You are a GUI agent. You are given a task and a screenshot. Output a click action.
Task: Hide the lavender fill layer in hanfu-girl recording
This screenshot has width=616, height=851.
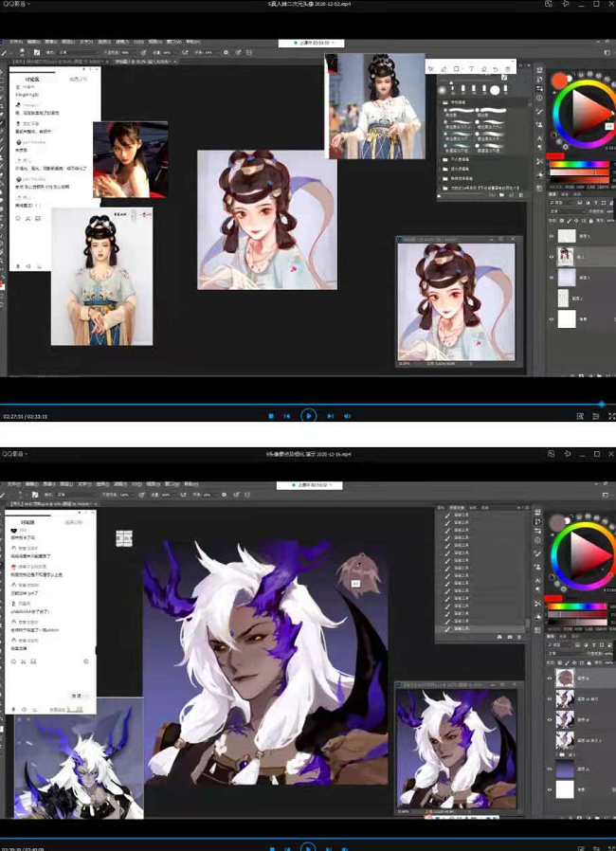[x=552, y=278]
